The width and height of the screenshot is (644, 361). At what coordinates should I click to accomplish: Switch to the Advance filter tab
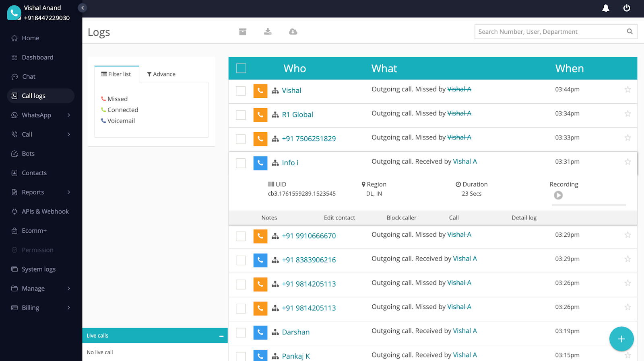click(161, 74)
